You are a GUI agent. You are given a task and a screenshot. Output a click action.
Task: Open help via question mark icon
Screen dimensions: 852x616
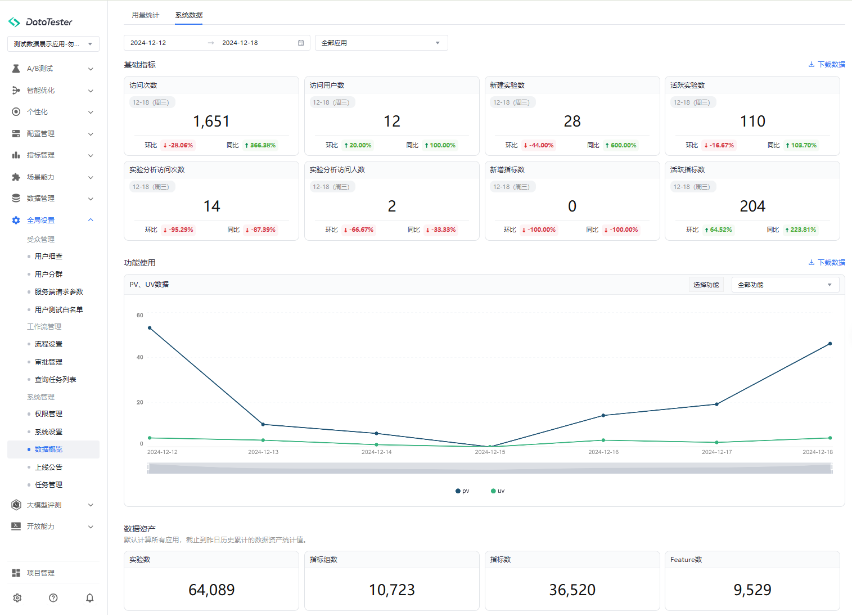click(53, 598)
